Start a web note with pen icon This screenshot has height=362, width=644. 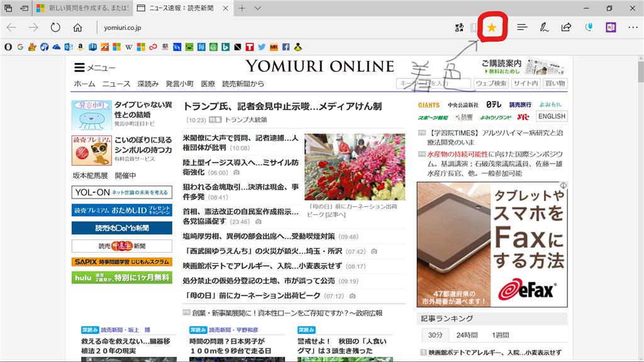point(544,28)
